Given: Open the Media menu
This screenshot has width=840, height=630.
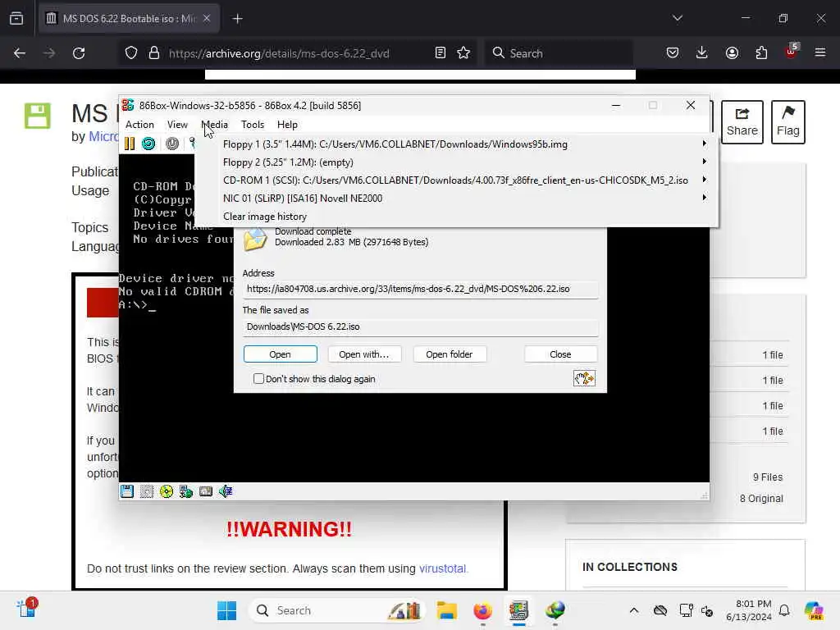Looking at the screenshot, I should pyautogui.click(x=215, y=125).
